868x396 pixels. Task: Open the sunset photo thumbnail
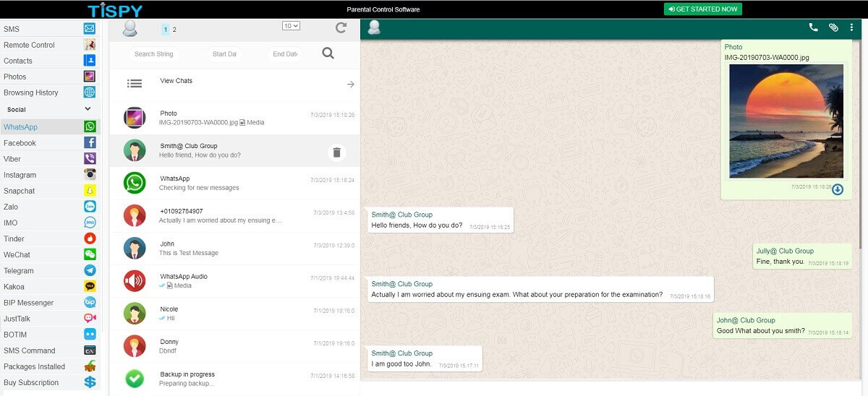(x=786, y=121)
